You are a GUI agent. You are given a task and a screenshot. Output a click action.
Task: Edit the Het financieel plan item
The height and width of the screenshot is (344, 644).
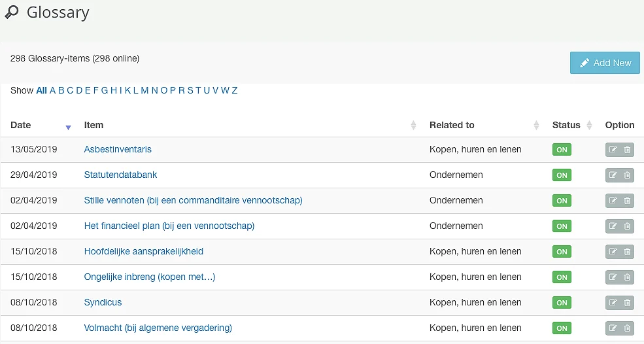[x=613, y=226]
